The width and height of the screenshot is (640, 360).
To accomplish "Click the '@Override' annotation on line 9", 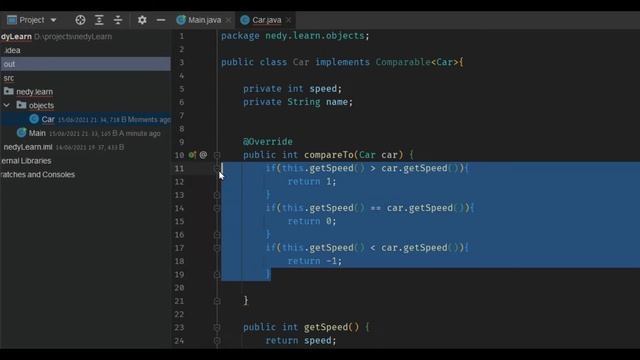I will coord(268,142).
